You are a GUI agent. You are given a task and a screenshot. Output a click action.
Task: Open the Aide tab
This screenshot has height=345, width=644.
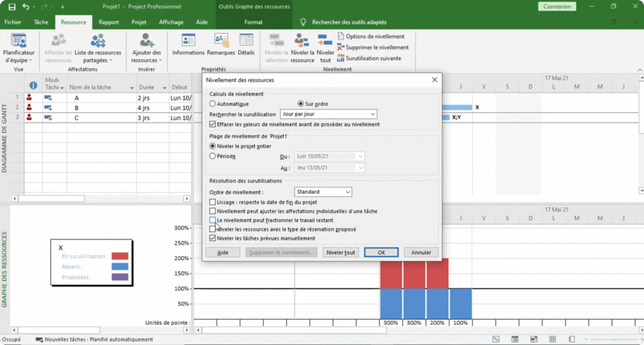click(202, 22)
